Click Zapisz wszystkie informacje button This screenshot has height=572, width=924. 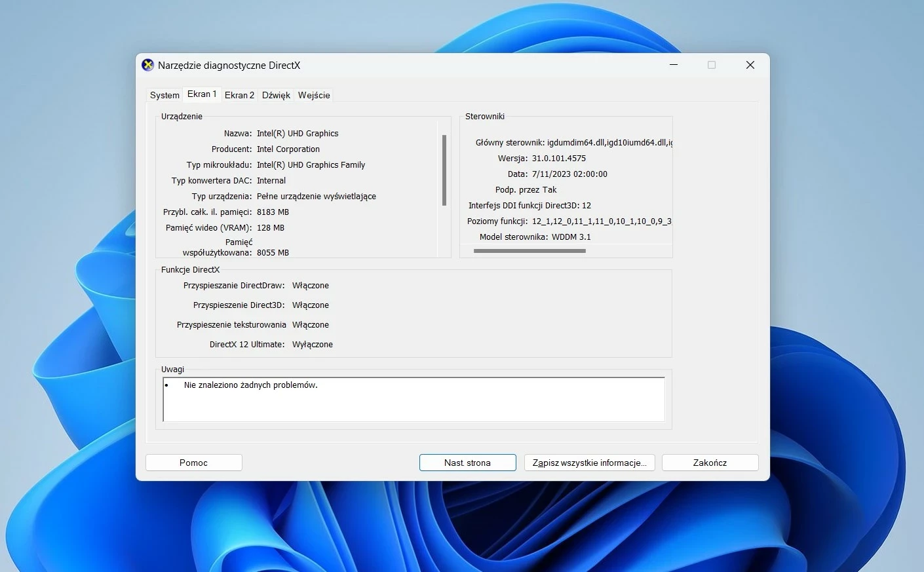click(588, 463)
